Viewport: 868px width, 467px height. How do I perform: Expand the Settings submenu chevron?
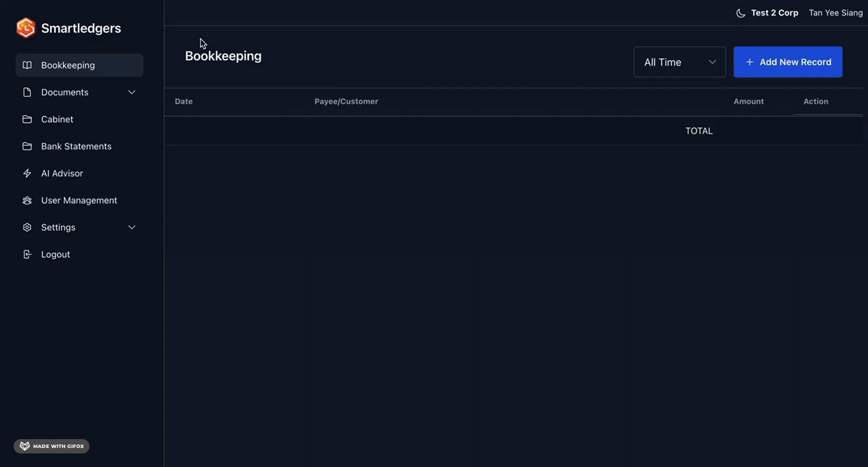pos(132,227)
